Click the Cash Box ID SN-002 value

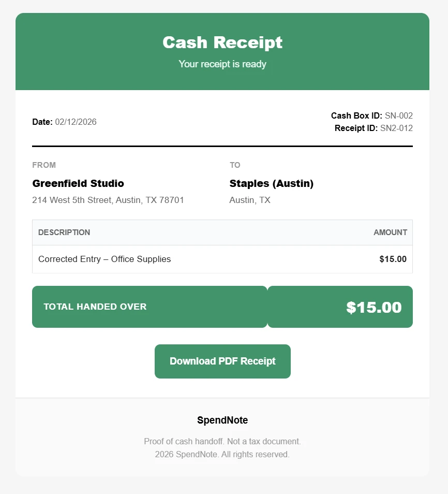tap(398, 115)
